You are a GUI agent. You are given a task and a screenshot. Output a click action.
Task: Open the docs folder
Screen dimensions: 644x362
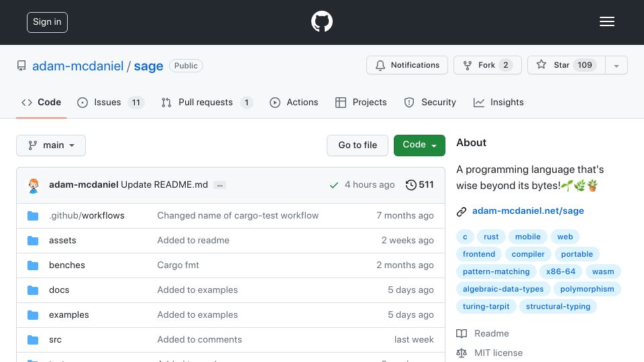[59, 290]
